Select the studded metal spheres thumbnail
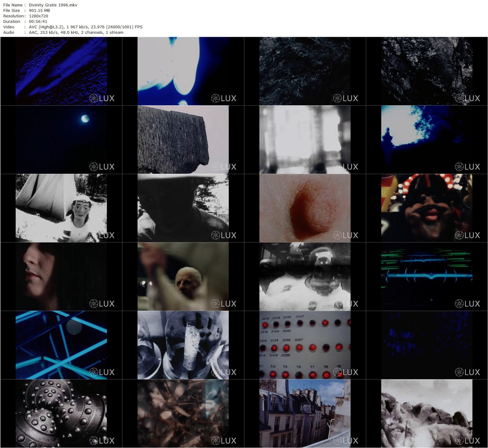The width and height of the screenshot is (488, 448). click(x=61, y=414)
